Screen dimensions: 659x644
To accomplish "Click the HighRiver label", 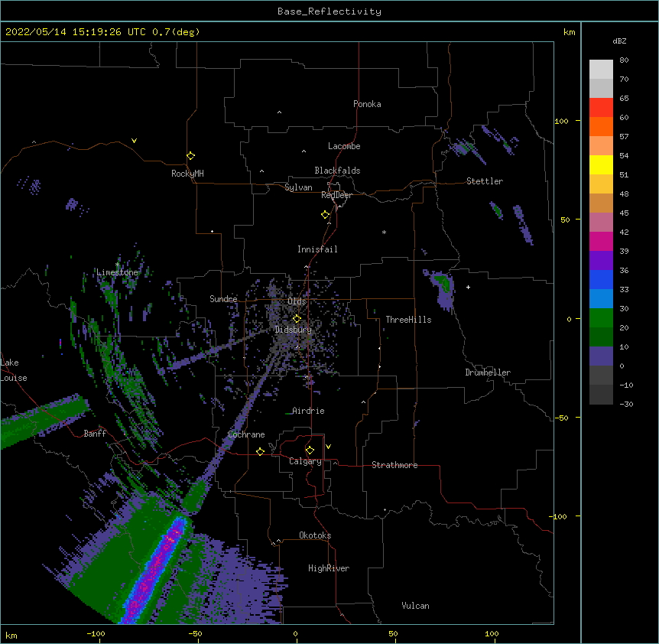I will point(329,568).
